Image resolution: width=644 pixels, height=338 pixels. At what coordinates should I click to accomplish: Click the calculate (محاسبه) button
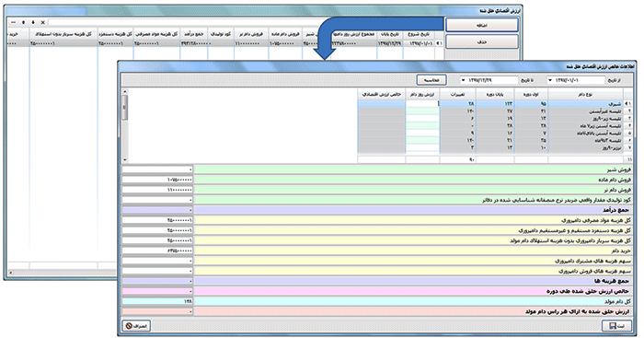click(x=431, y=80)
